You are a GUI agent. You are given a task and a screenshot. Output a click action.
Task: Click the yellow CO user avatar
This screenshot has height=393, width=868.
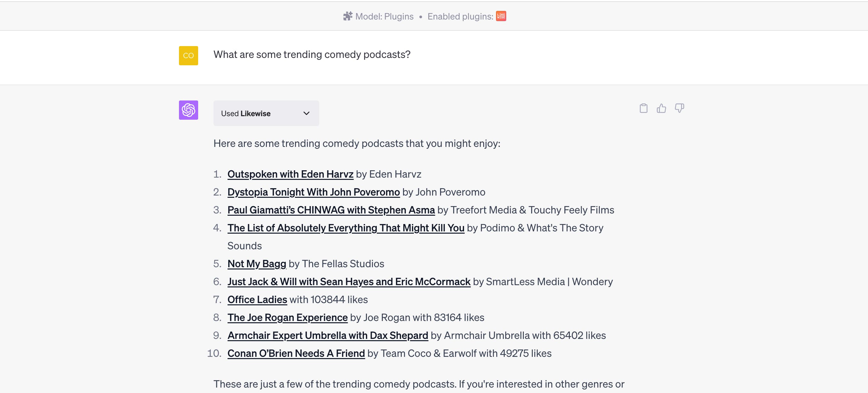188,56
